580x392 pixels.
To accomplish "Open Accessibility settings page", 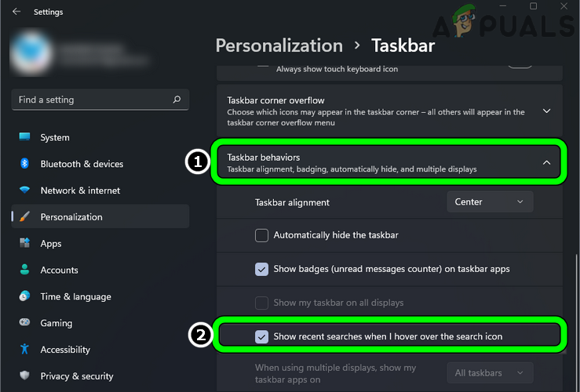I will coord(65,350).
